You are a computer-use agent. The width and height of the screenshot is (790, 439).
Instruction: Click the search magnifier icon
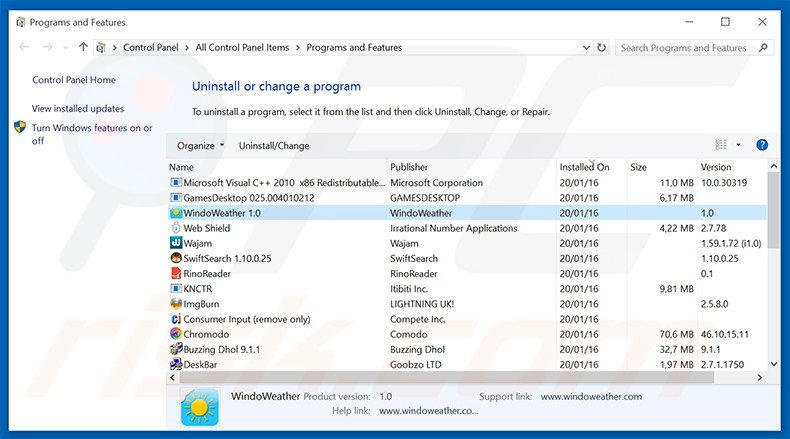tap(763, 47)
